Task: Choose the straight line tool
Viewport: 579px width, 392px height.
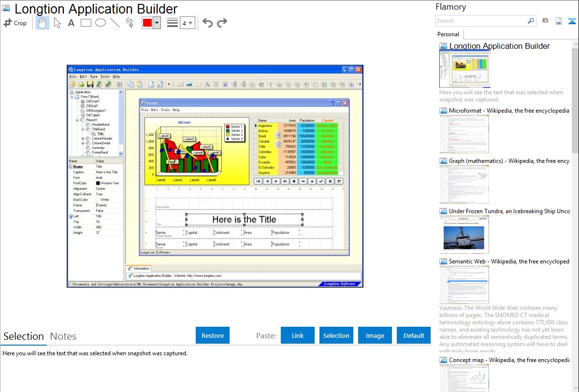Action: [115, 23]
